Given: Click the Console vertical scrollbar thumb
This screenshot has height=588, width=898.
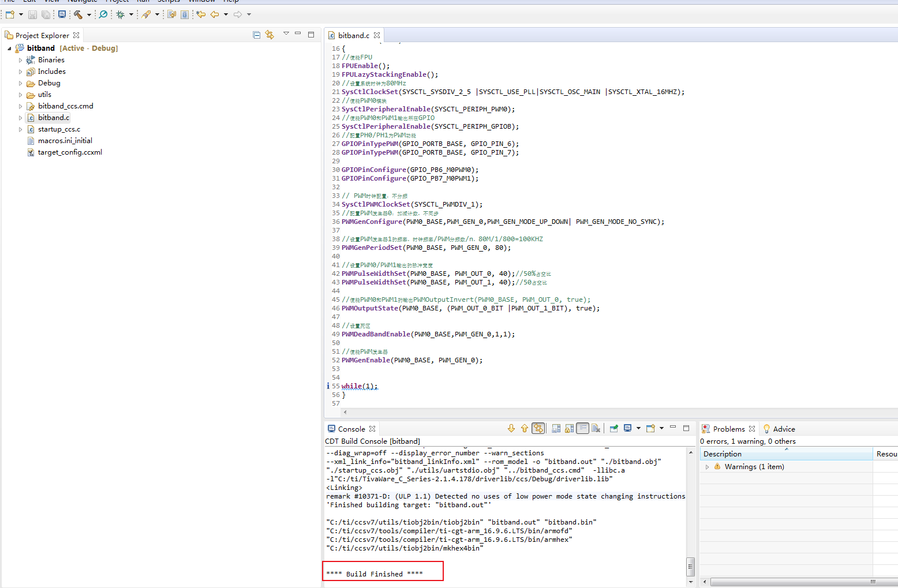Looking at the screenshot, I should 690,566.
